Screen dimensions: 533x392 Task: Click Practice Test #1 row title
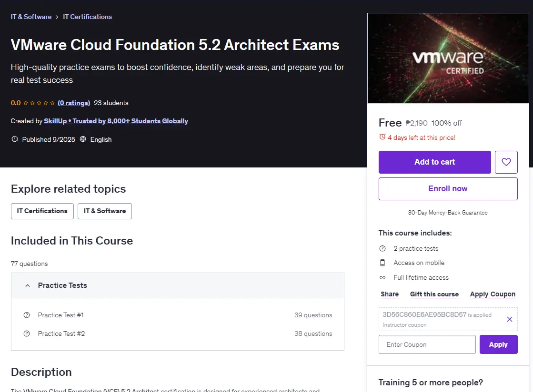61,315
